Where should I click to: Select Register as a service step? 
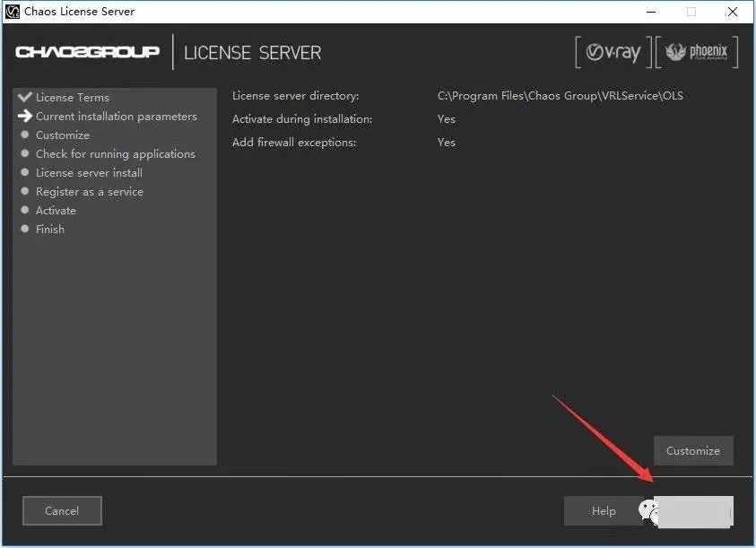tap(90, 192)
